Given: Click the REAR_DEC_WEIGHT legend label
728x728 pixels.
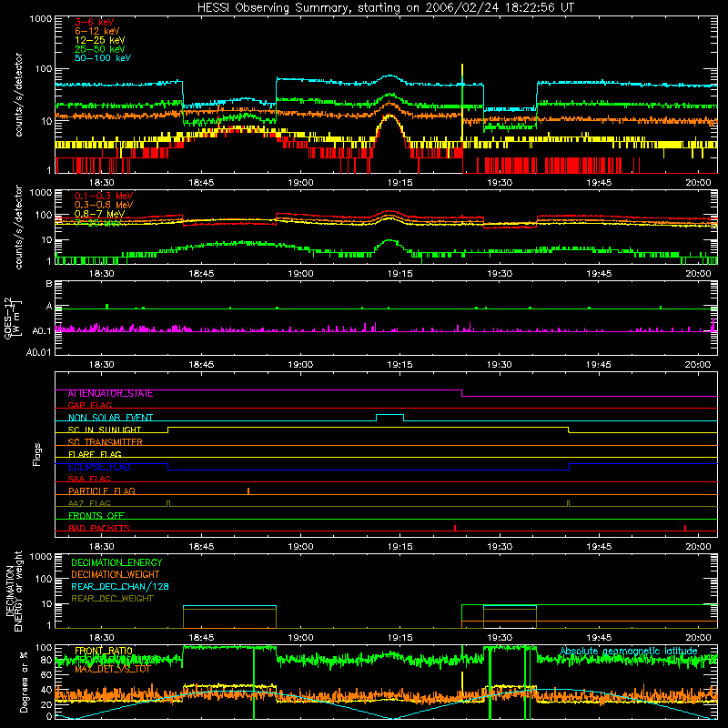Looking at the screenshot, I should tap(112, 599).
